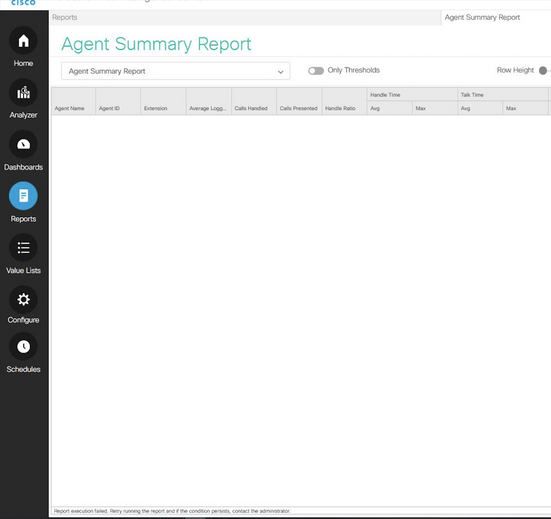Switch to the Reports tab

pyautogui.click(x=65, y=17)
